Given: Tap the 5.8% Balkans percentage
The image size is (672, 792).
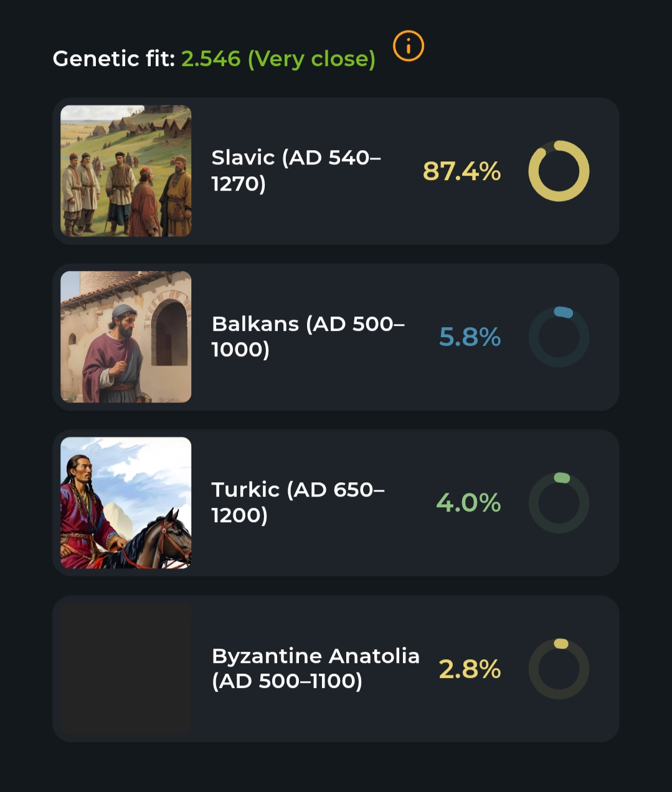Looking at the screenshot, I should [470, 337].
